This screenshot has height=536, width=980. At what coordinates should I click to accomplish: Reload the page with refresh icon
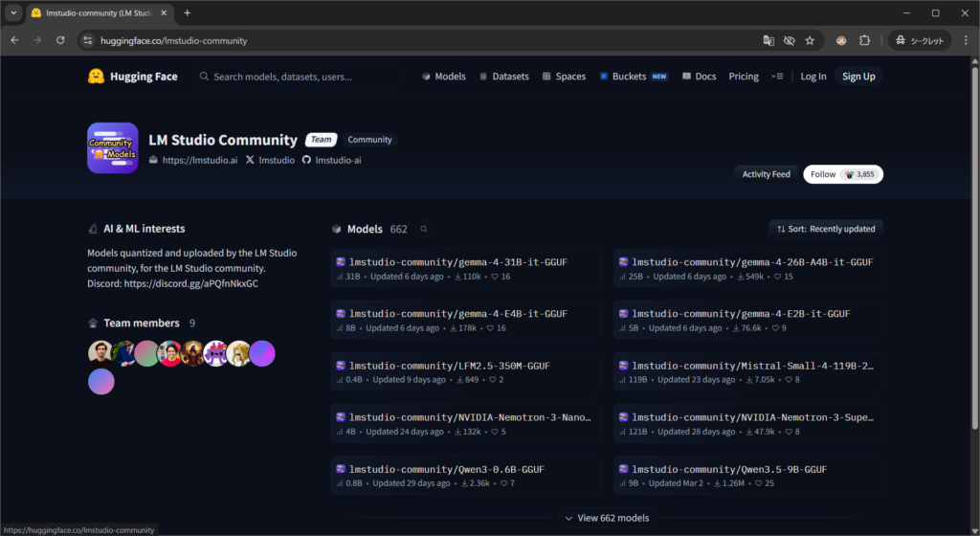(60, 41)
